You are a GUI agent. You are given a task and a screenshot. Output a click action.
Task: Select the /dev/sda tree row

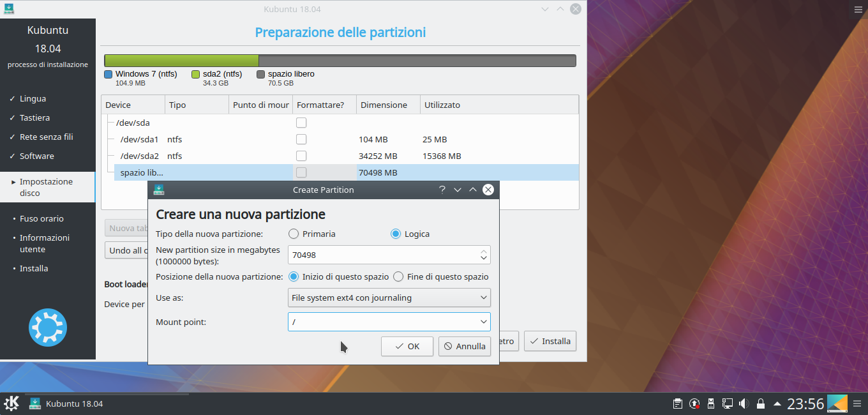tap(340, 123)
